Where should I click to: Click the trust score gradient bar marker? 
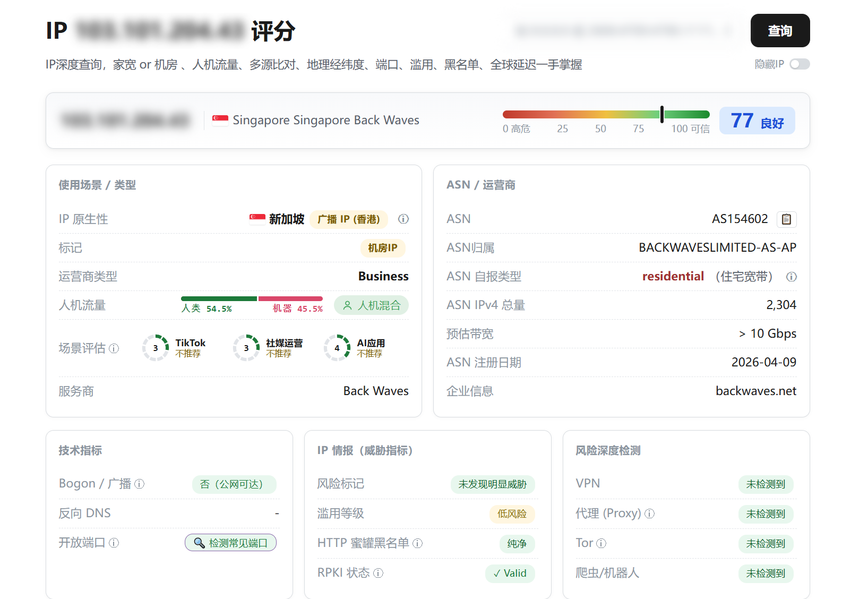(x=662, y=114)
